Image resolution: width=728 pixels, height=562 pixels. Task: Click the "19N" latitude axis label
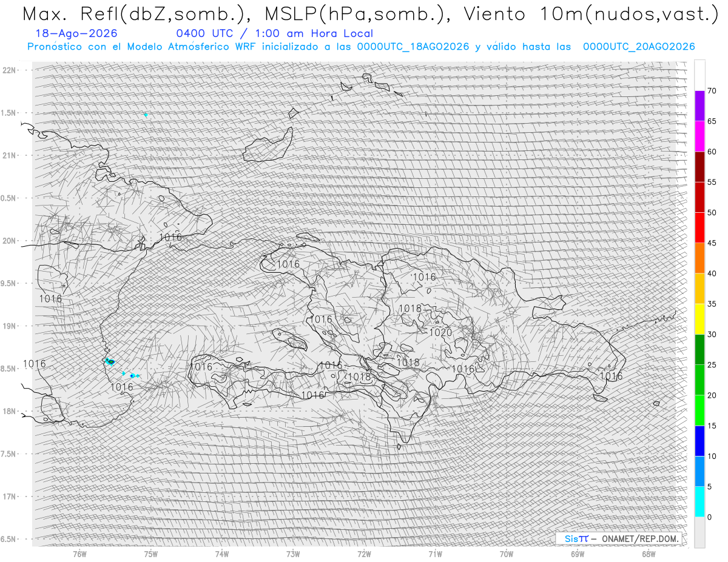10,326
